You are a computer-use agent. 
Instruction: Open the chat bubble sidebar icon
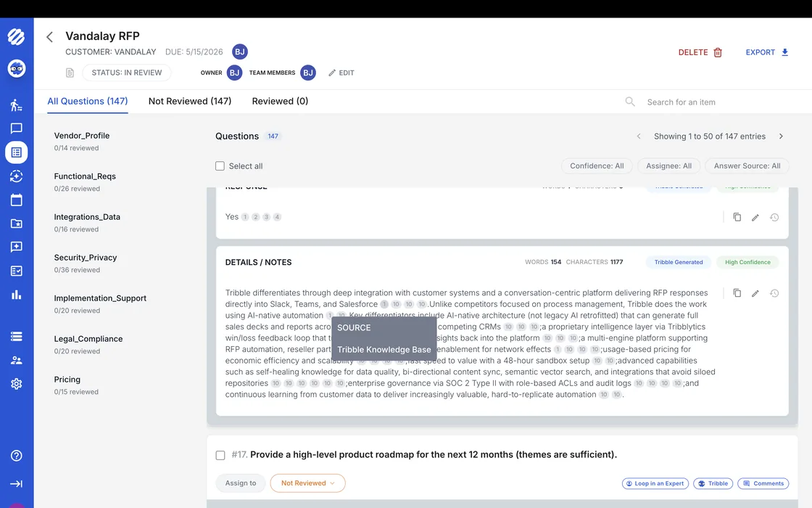click(x=16, y=128)
